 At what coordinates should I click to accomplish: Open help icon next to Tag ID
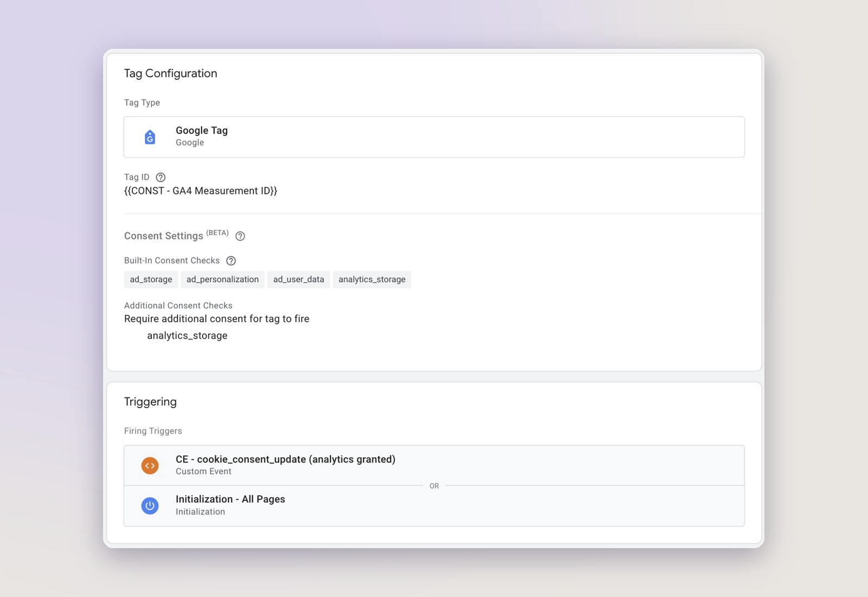coord(161,177)
